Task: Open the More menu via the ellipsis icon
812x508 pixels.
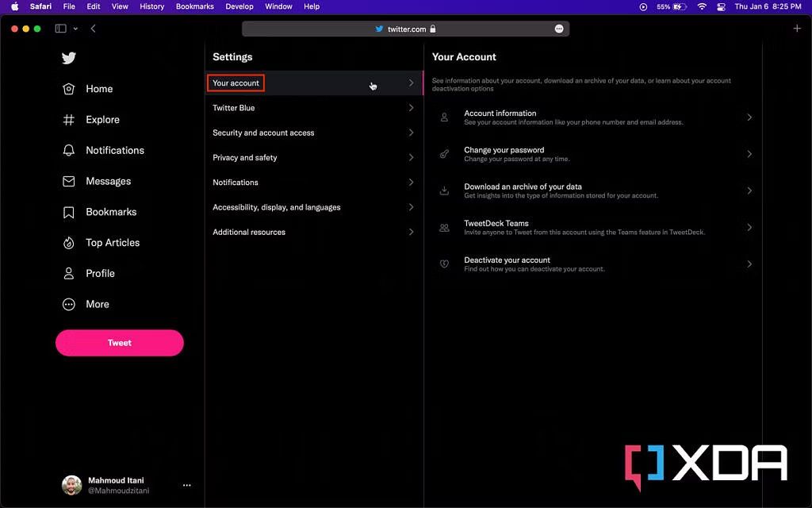Action: click(x=69, y=304)
